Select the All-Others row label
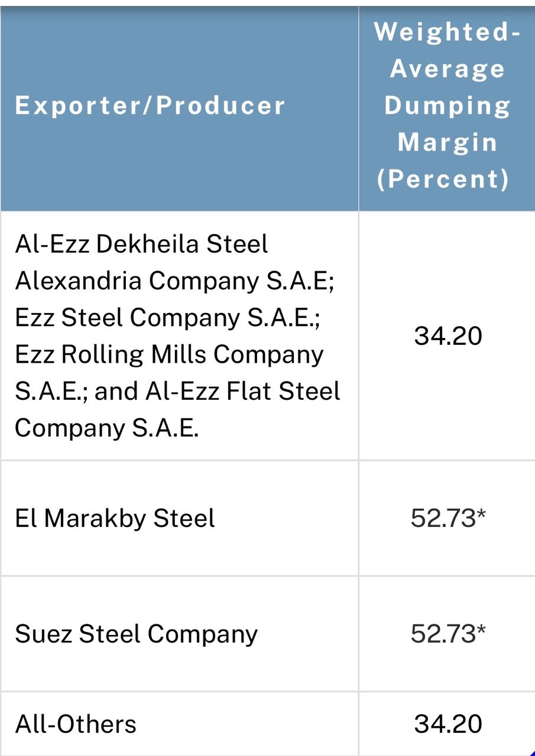This screenshot has height=756, width=535. (76, 724)
